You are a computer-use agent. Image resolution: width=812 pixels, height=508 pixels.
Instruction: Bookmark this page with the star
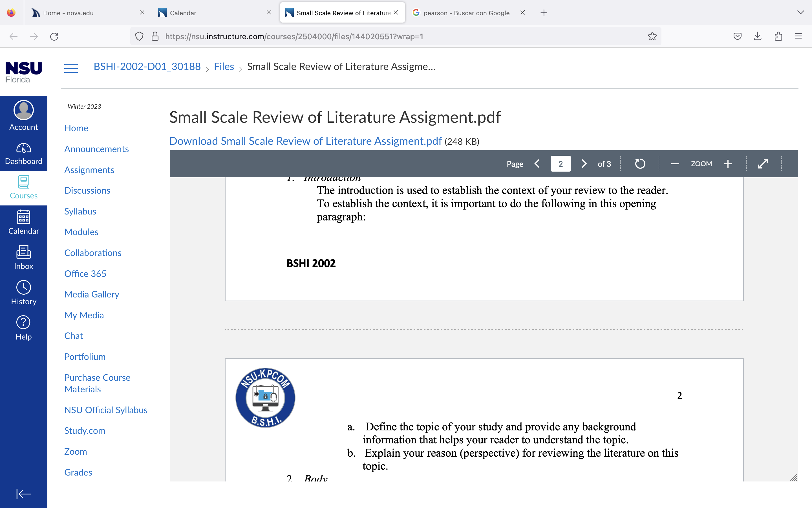click(x=652, y=36)
